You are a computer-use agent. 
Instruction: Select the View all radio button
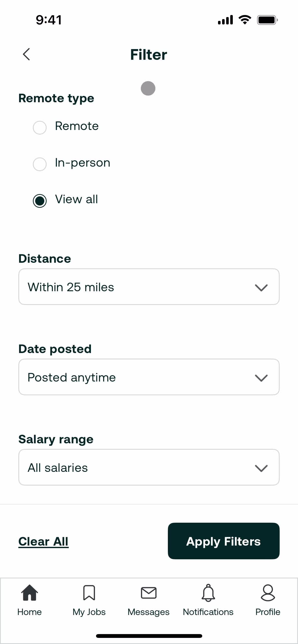pos(40,201)
